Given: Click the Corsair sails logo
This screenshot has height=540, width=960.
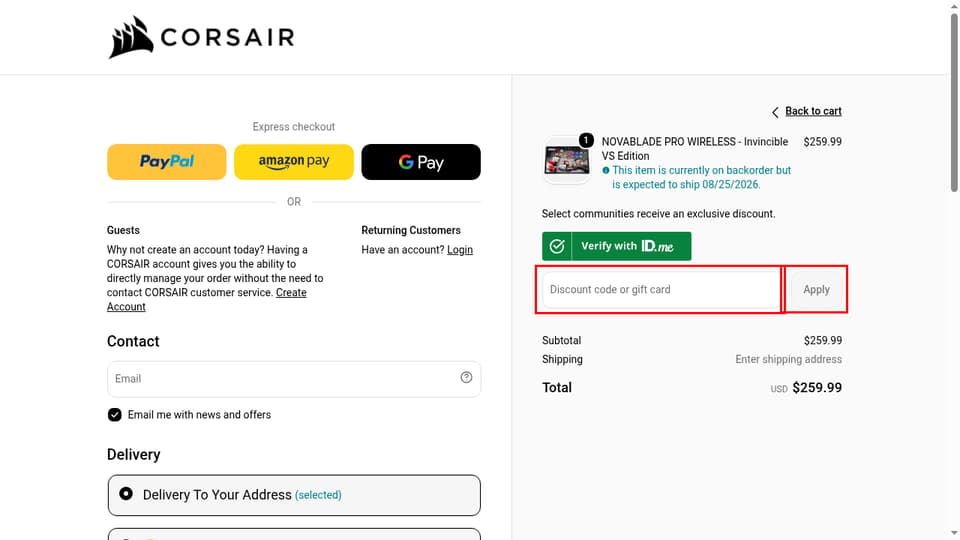Looking at the screenshot, I should tap(131, 37).
